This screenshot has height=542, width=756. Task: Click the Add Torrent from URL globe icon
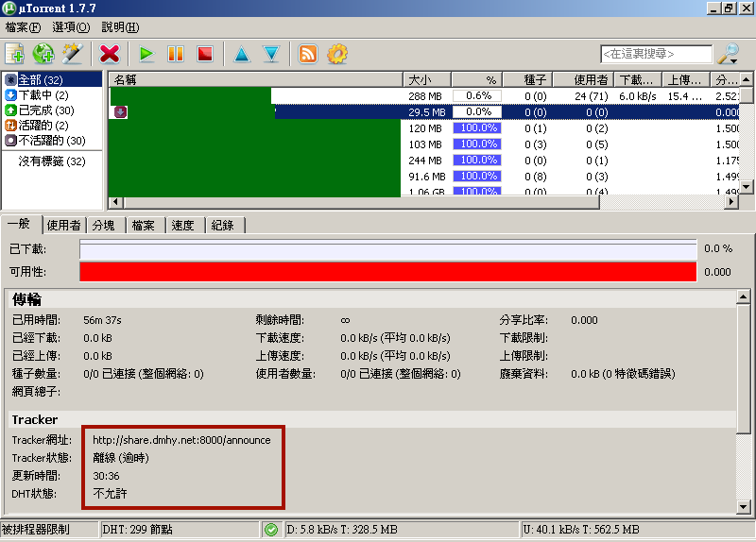pyautogui.click(x=43, y=54)
